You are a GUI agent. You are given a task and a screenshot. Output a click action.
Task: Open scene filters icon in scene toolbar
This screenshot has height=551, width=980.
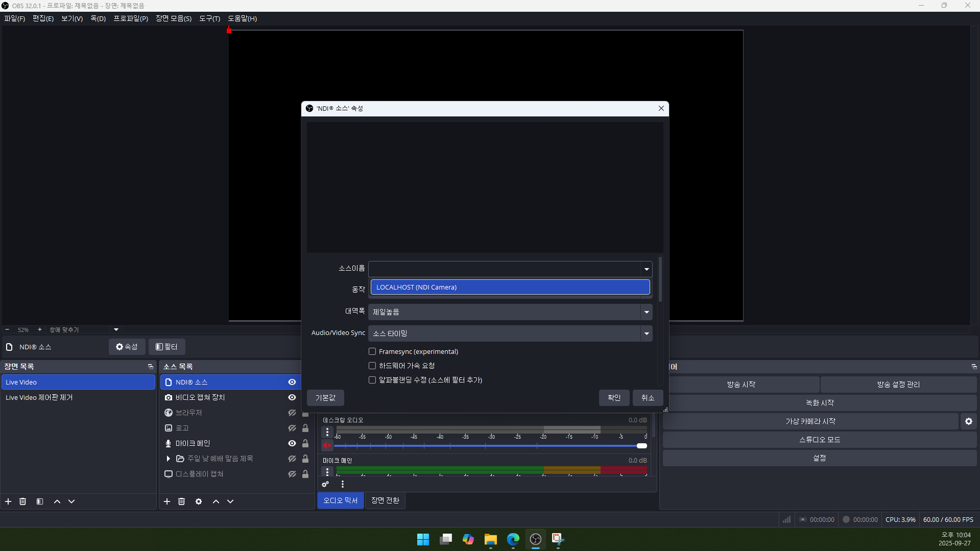click(40, 501)
